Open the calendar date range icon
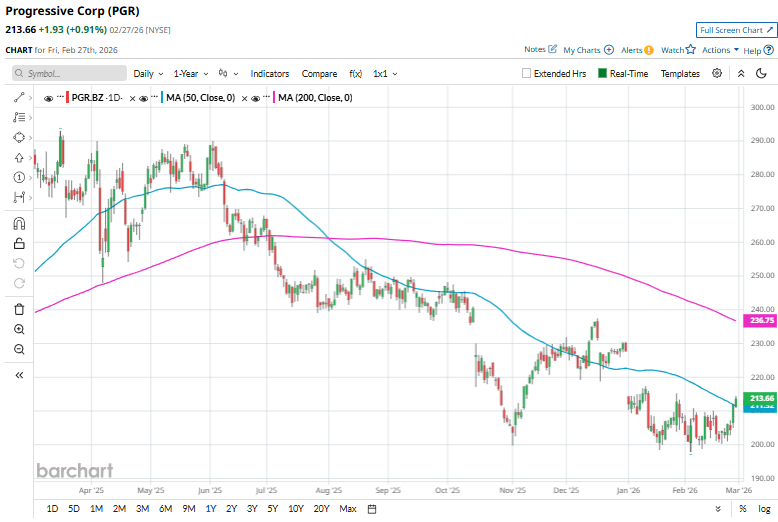This screenshot has width=778, height=522. [x=371, y=509]
